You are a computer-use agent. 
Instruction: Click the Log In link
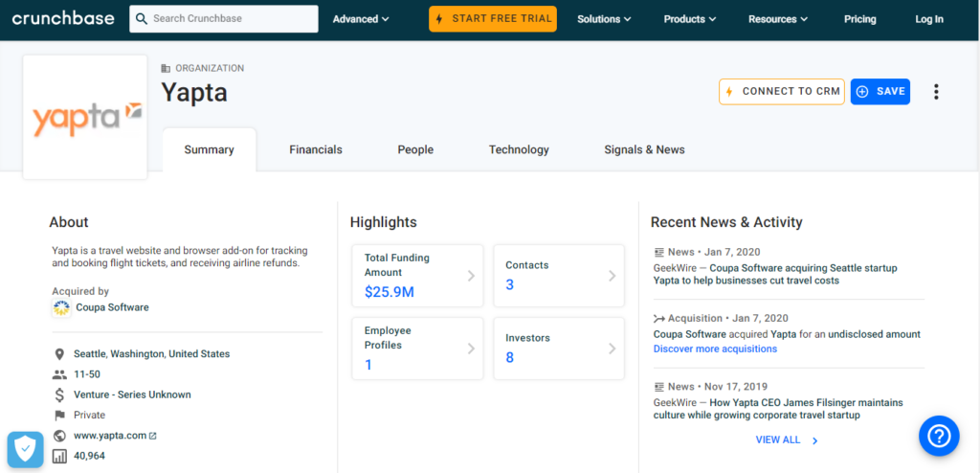tap(929, 19)
